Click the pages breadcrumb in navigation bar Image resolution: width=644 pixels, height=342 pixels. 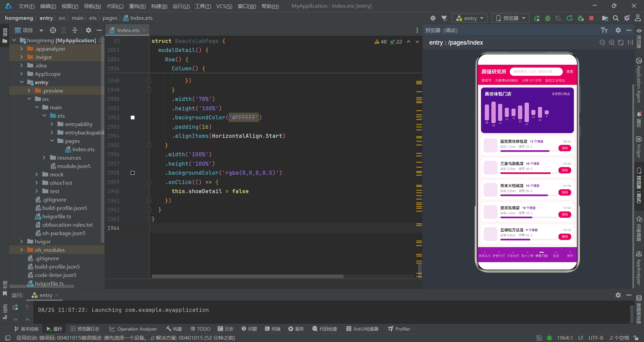[110, 18]
